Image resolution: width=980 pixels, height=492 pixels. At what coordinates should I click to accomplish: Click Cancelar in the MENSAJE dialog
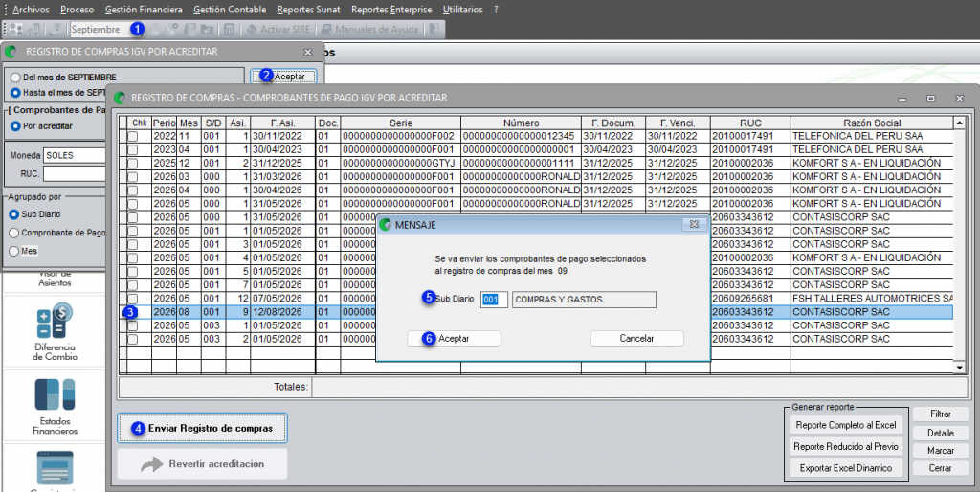coord(636,338)
